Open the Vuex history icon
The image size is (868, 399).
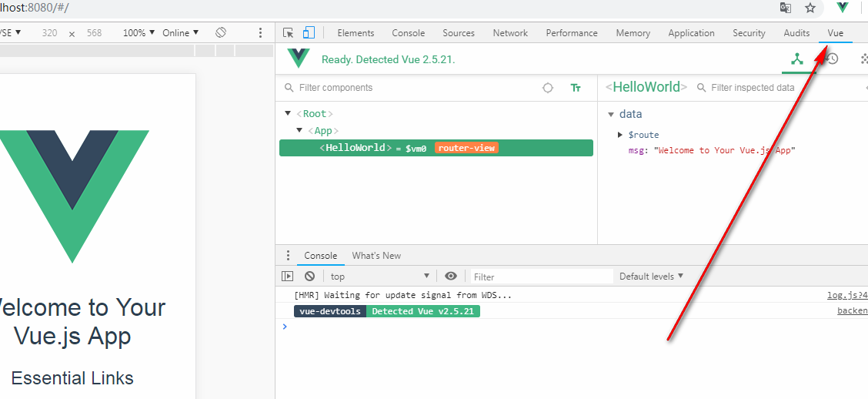[832, 59]
